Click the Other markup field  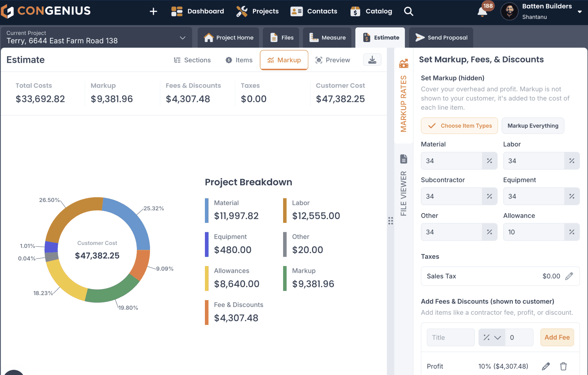point(452,232)
